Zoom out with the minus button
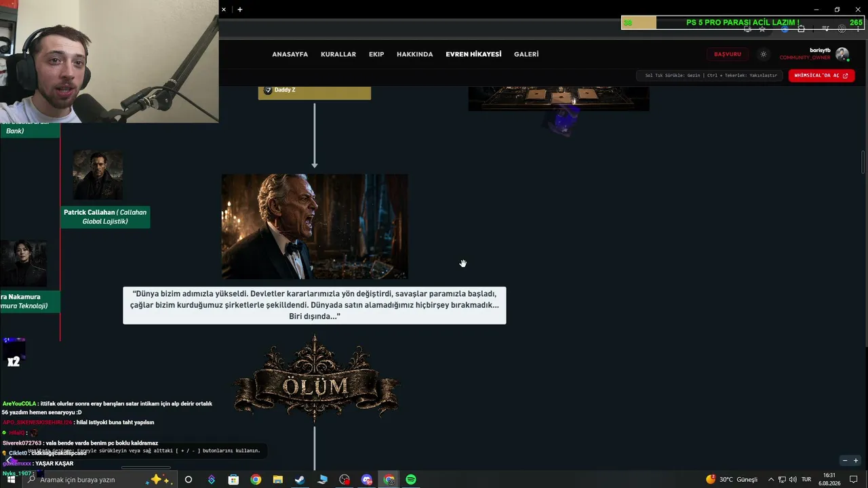 (845, 461)
